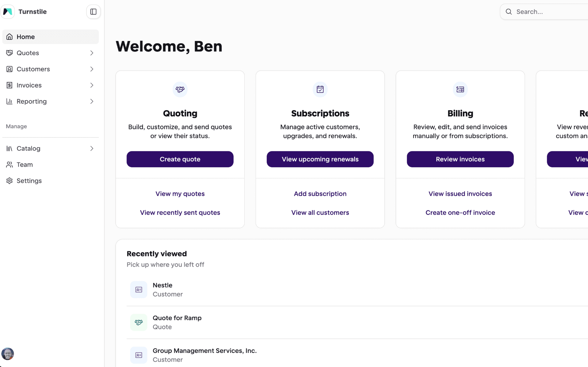Screen dimensions: 588x367
Task: Open the Create one-off invoice link
Action: (460, 213)
